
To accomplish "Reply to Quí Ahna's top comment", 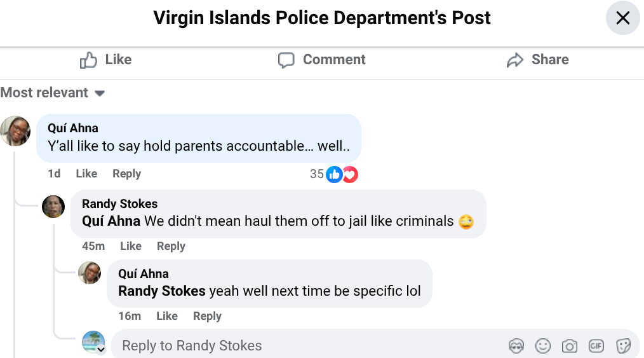I will (126, 174).
